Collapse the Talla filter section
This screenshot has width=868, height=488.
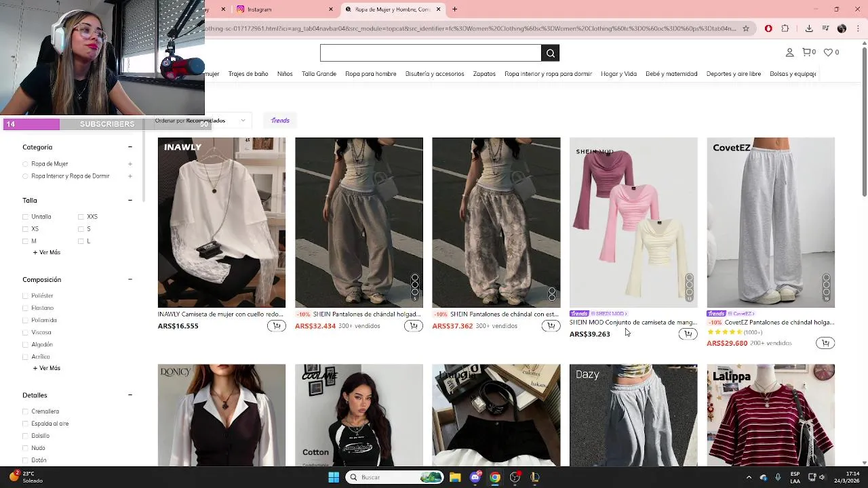coord(130,201)
